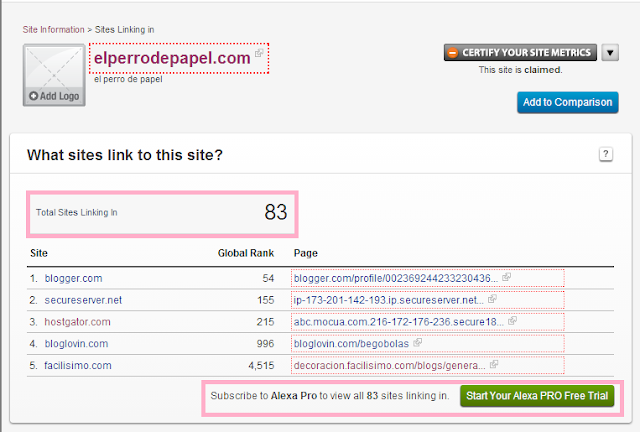Click the Page column header
Image resolution: width=640 pixels, height=432 pixels.
point(306,253)
